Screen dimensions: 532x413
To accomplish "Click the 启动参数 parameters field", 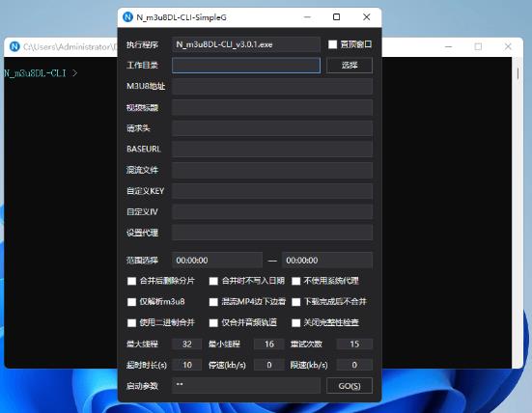I will click(245, 386).
